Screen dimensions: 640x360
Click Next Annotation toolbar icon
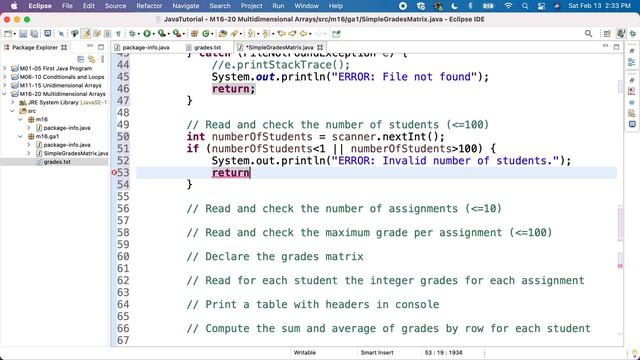(x=251, y=34)
